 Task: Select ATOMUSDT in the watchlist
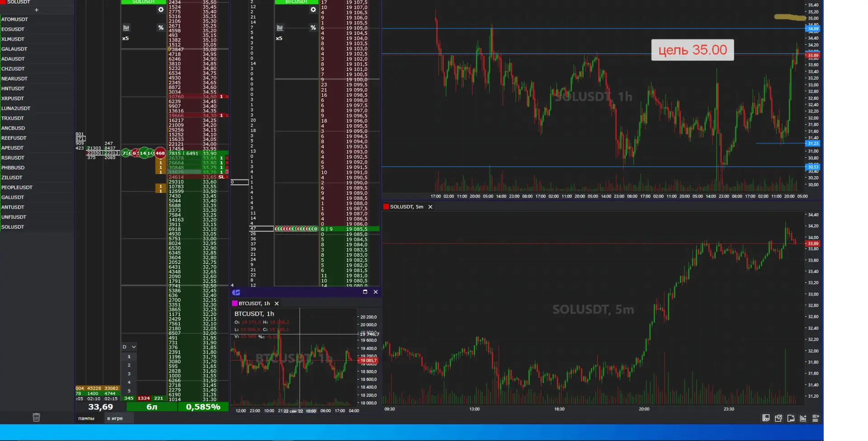pyautogui.click(x=37, y=19)
